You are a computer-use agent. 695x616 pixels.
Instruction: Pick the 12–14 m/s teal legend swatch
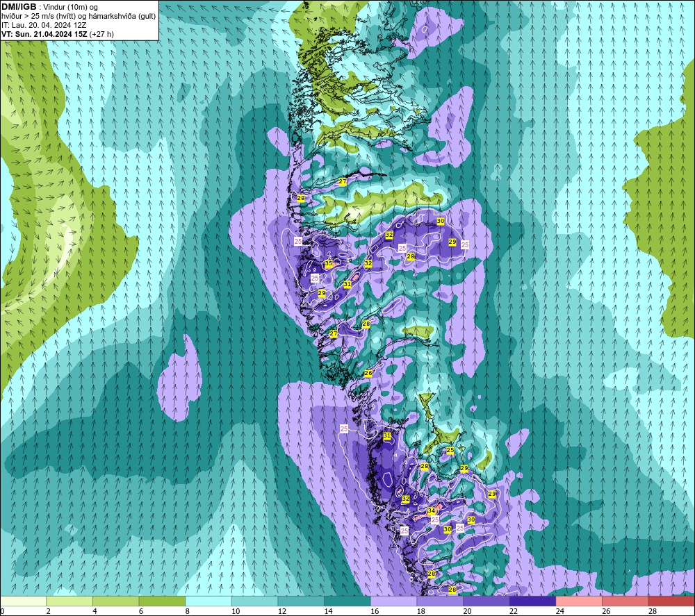tap(301, 601)
